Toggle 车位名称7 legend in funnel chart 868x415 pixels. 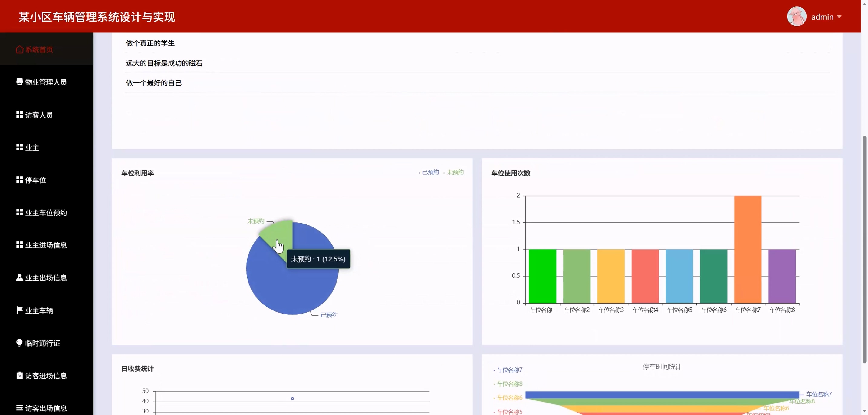[x=509, y=370]
